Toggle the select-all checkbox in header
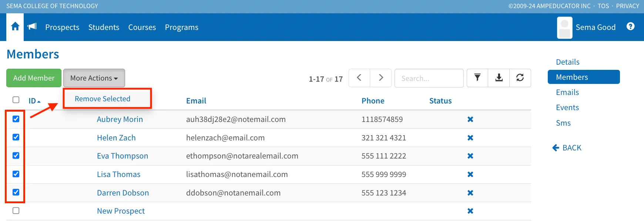This screenshot has width=644, height=221. 16,100
